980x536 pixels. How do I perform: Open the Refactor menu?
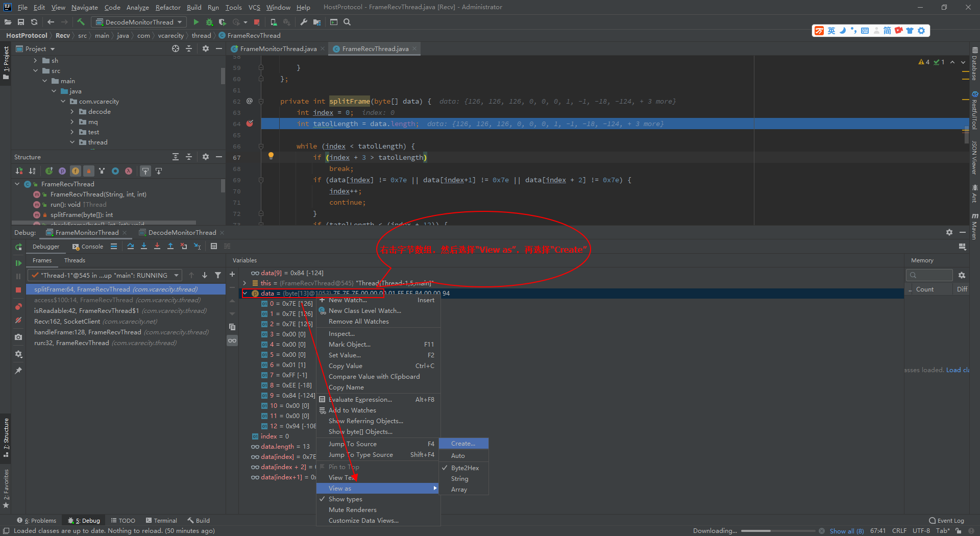(168, 7)
